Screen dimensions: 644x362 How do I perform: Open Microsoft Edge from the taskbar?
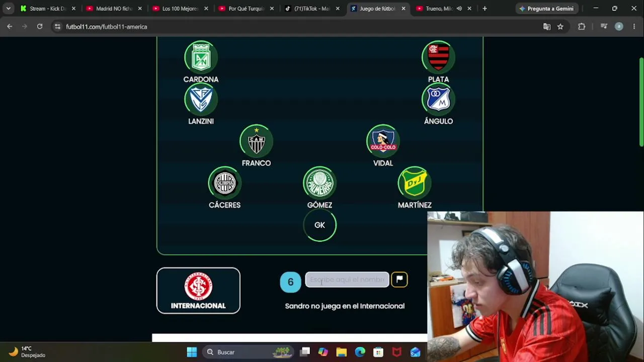(x=360, y=352)
